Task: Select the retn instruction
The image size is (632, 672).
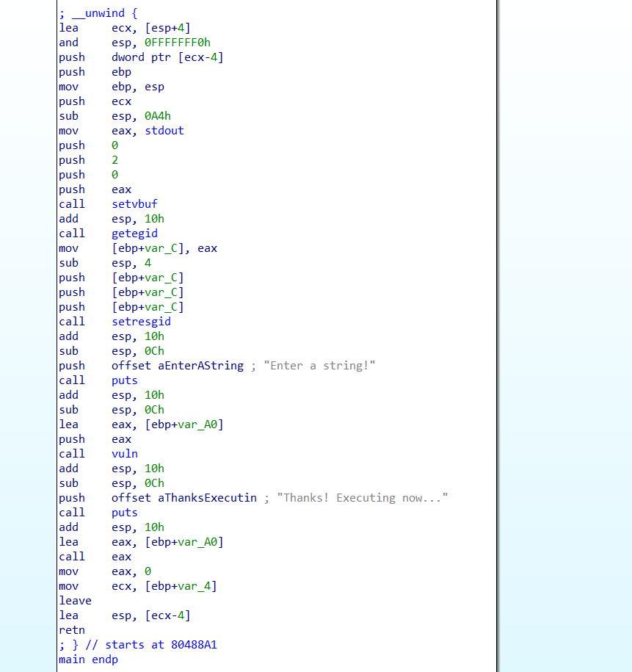Action: tap(72, 630)
